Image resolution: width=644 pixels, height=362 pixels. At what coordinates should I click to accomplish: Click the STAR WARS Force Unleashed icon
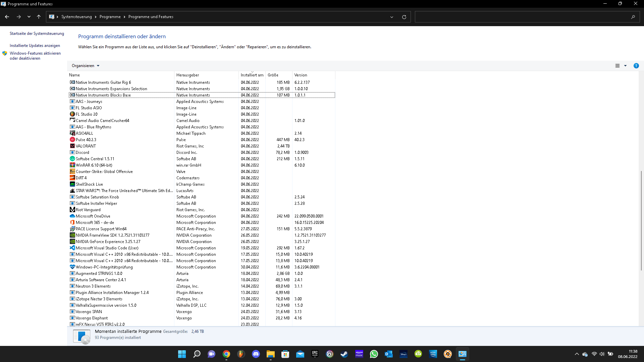72,191
